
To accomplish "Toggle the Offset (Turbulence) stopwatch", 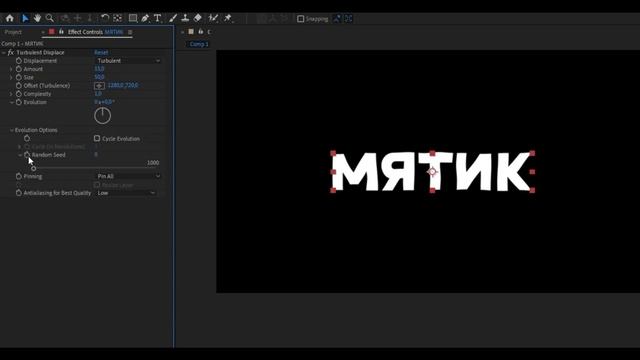I will coord(19,86).
